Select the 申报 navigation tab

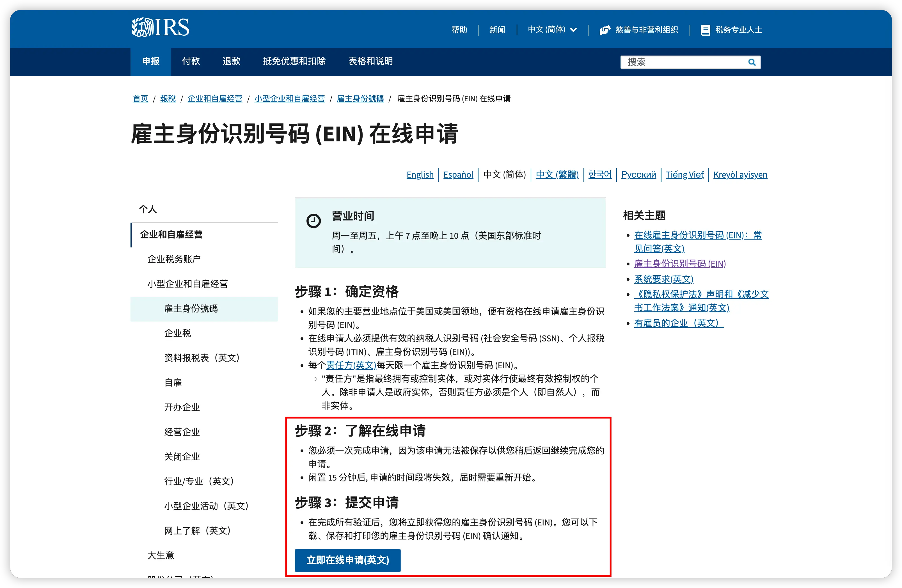[150, 61]
